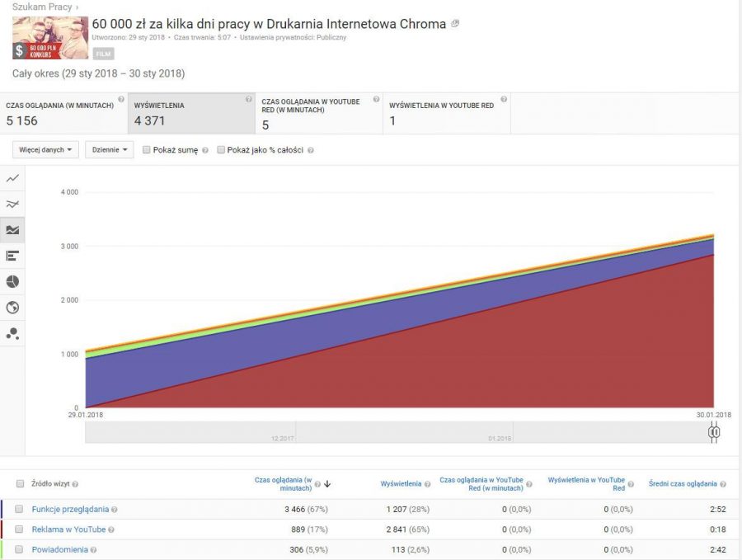
Task: Select the bubble chart icon
Action: point(12,333)
